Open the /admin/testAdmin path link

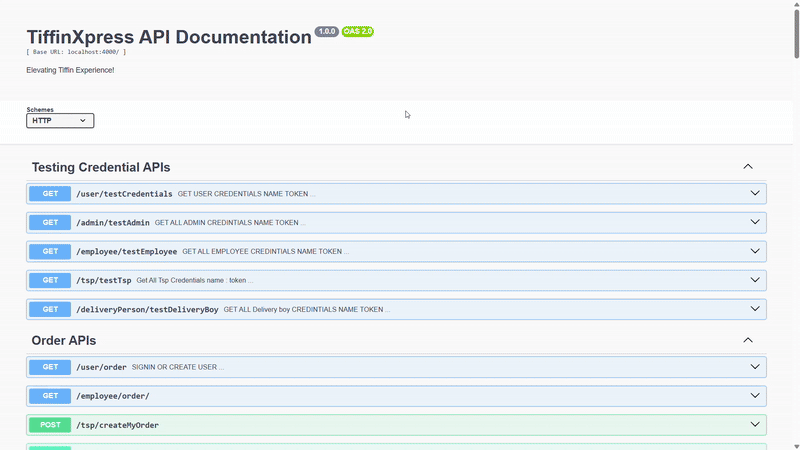[113, 222]
